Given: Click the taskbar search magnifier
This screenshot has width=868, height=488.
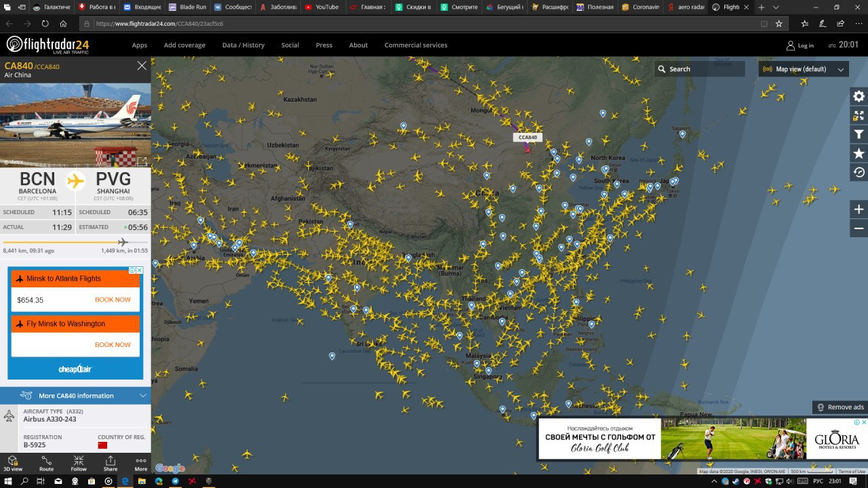Looking at the screenshot, I should (24, 481).
